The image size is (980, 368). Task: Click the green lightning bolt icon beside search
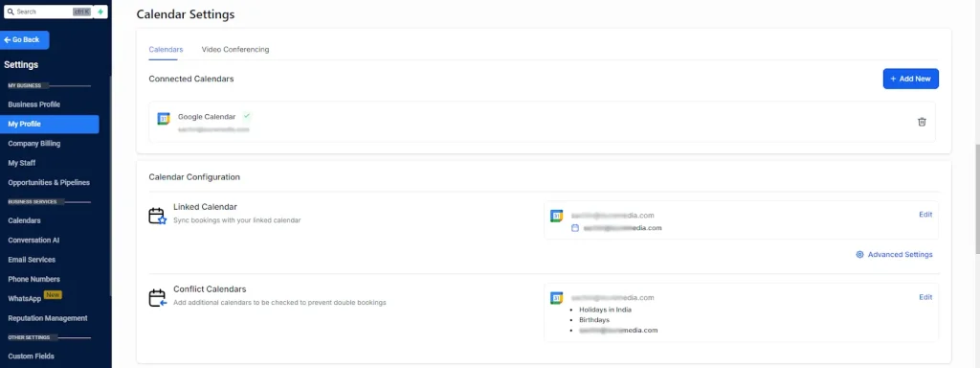[x=100, y=11]
